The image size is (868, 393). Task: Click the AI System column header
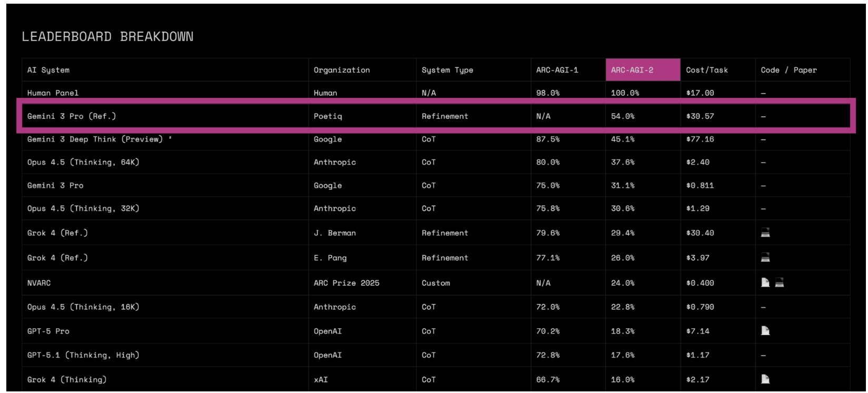click(x=48, y=70)
